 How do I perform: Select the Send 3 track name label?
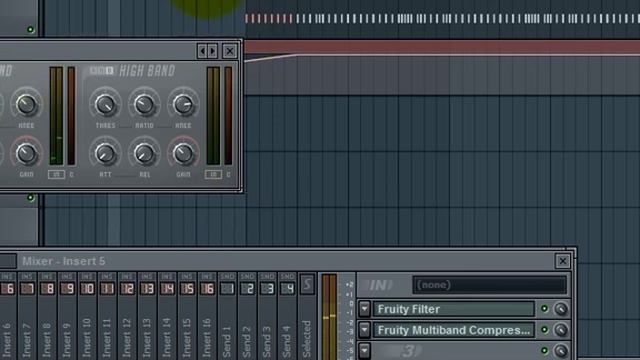tap(267, 342)
